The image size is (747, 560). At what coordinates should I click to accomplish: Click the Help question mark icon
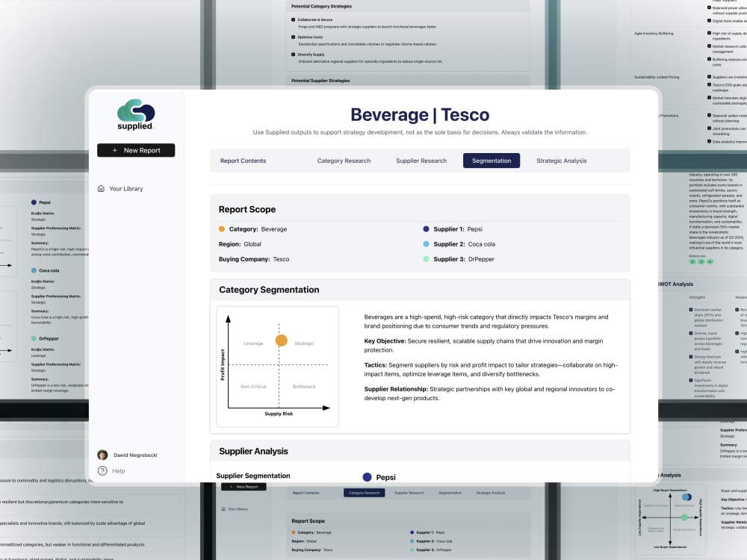click(102, 471)
